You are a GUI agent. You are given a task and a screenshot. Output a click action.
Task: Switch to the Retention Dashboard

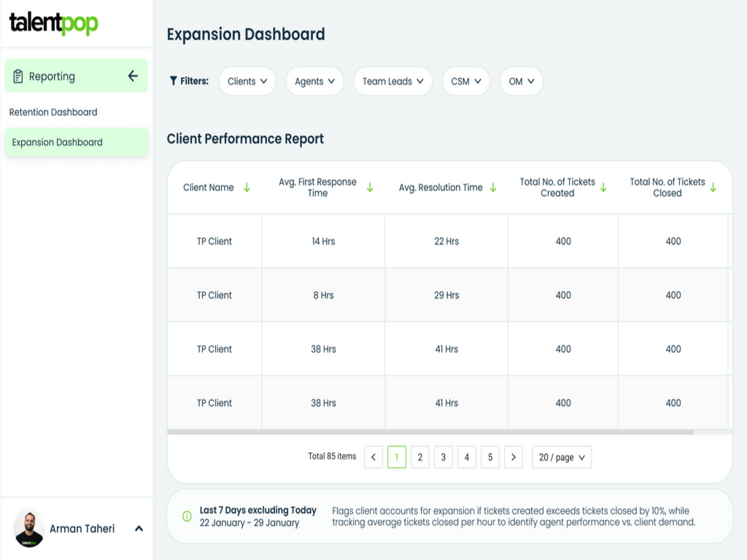(53, 112)
